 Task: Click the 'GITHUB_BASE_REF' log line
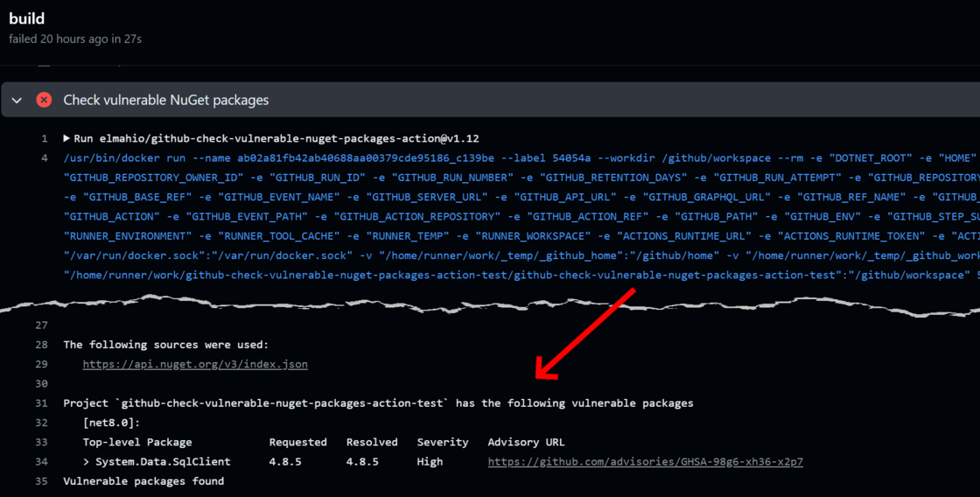tap(521, 197)
